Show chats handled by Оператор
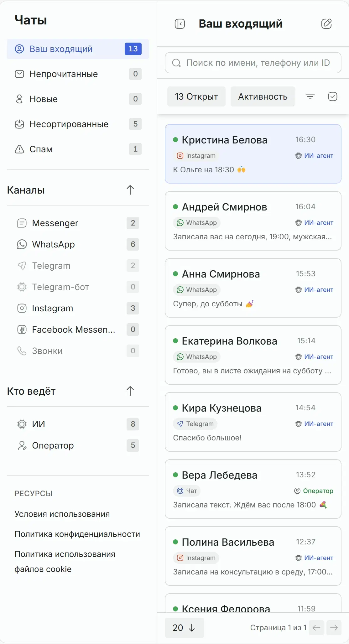 tap(78, 445)
